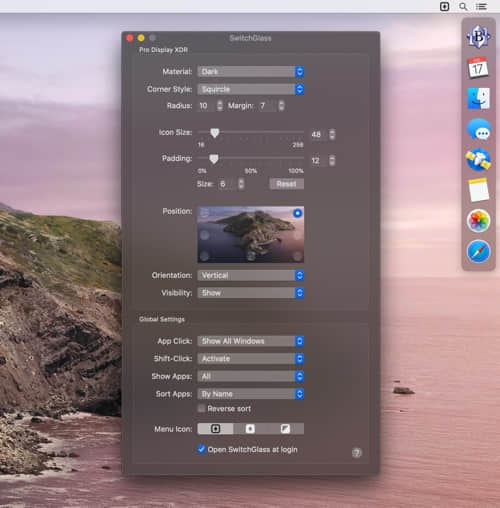Select the top-left position radio button
The width and height of the screenshot is (500, 508).
(x=204, y=213)
